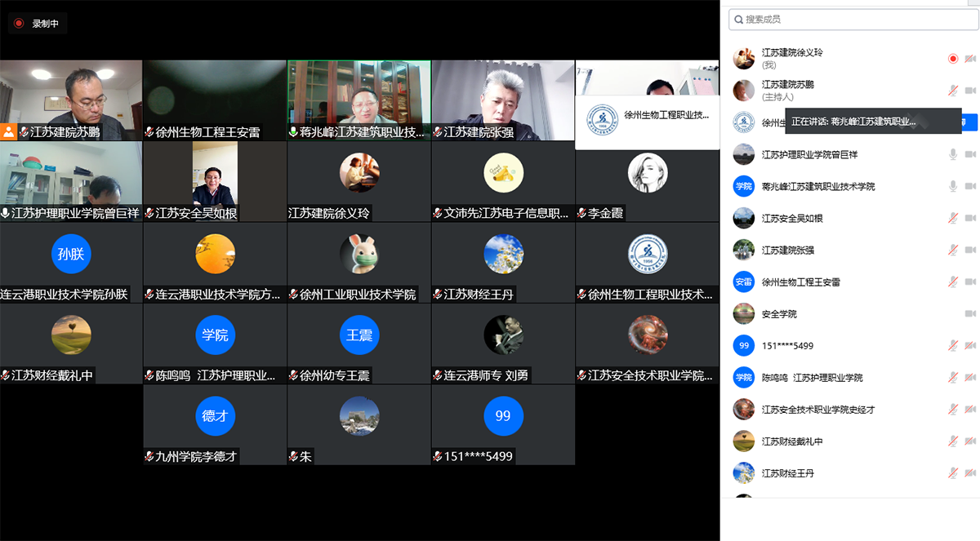Viewport: 980px width, 541px height.
Task: Click the muted mic icon for 151****5499 in list
Action: point(952,346)
